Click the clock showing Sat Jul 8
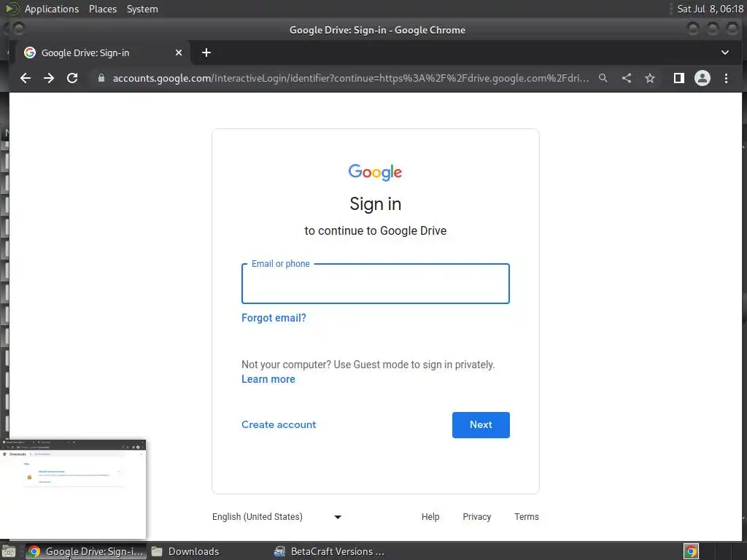The image size is (747, 560). coord(711,9)
